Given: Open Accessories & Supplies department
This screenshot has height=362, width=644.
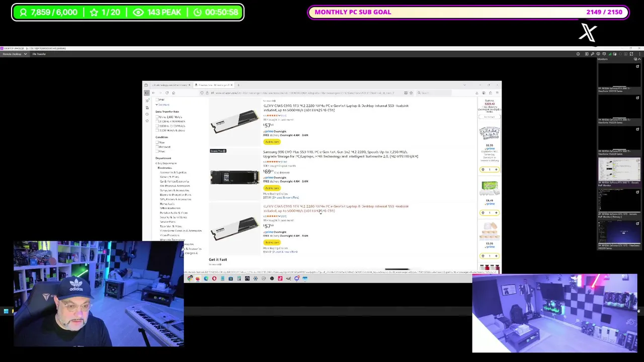Looking at the screenshot, I should pyautogui.click(x=173, y=172).
